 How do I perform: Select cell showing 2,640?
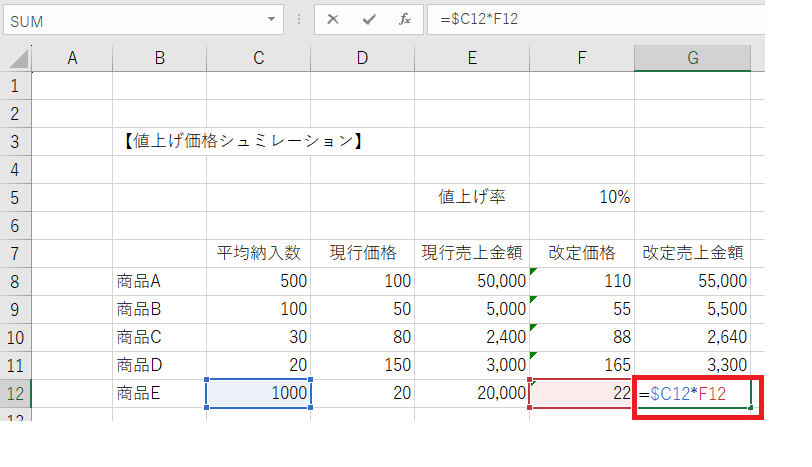coord(692,337)
